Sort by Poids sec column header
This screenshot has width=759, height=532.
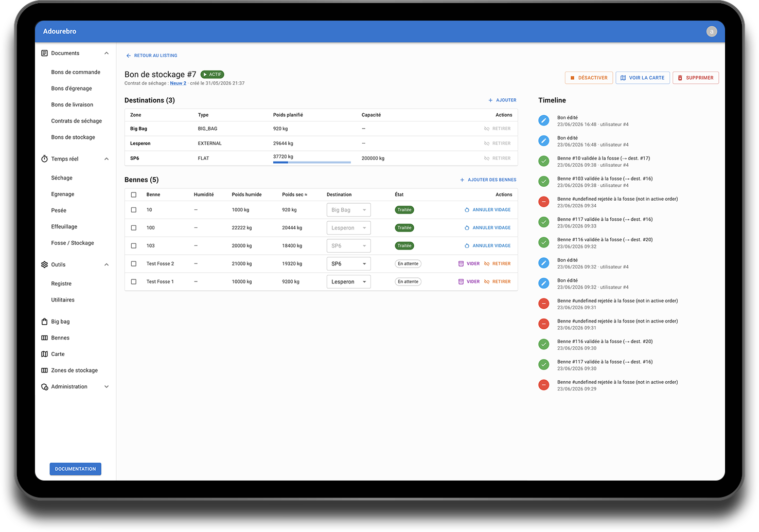tap(294, 195)
